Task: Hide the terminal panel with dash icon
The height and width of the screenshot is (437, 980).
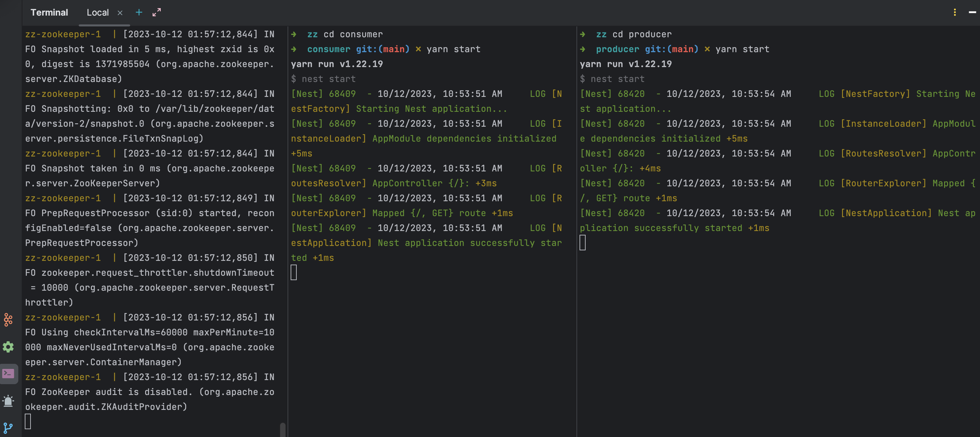Action: [972, 12]
